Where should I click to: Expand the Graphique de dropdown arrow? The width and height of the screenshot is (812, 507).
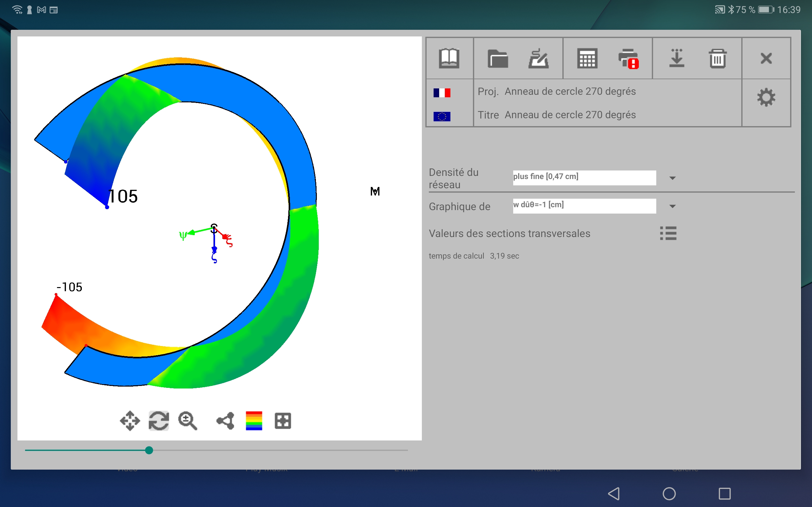(672, 206)
